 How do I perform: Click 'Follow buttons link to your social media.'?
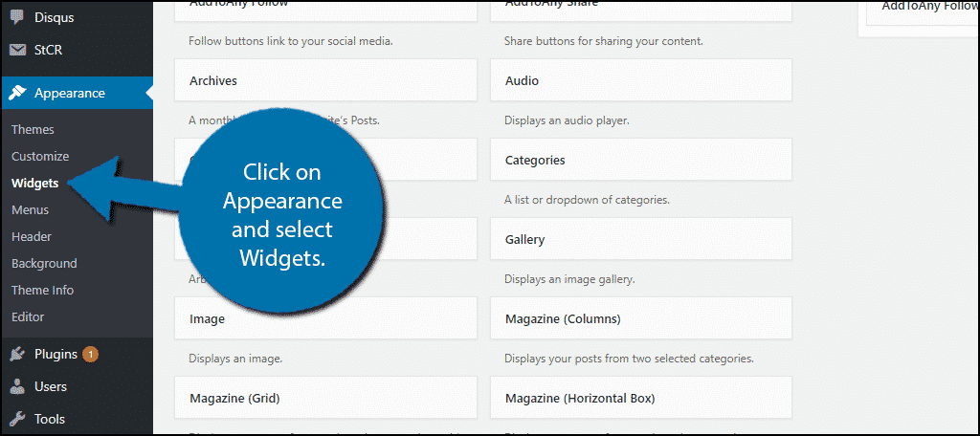pyautogui.click(x=291, y=42)
